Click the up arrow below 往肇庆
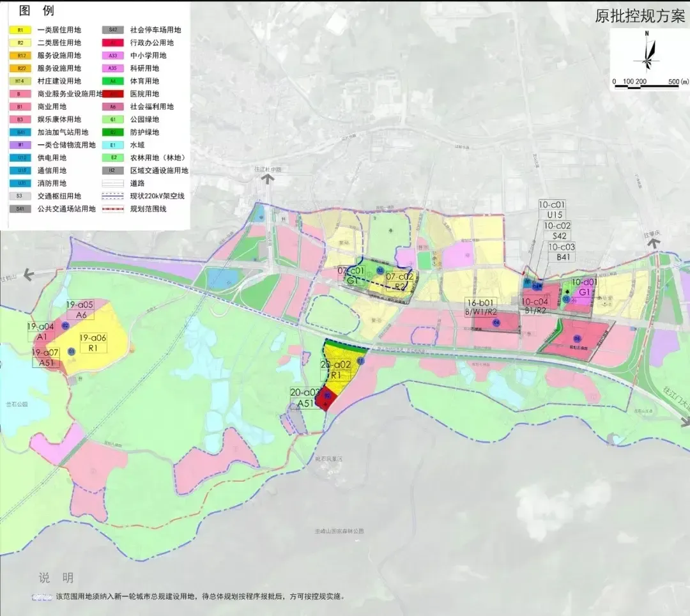Viewport: 690px width, 616px height. coord(653,244)
